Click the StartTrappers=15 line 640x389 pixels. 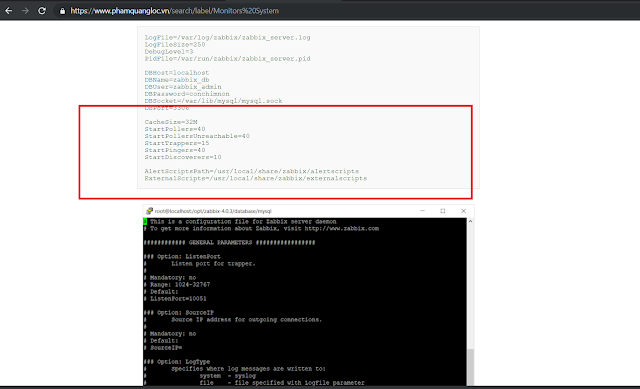coord(177,143)
